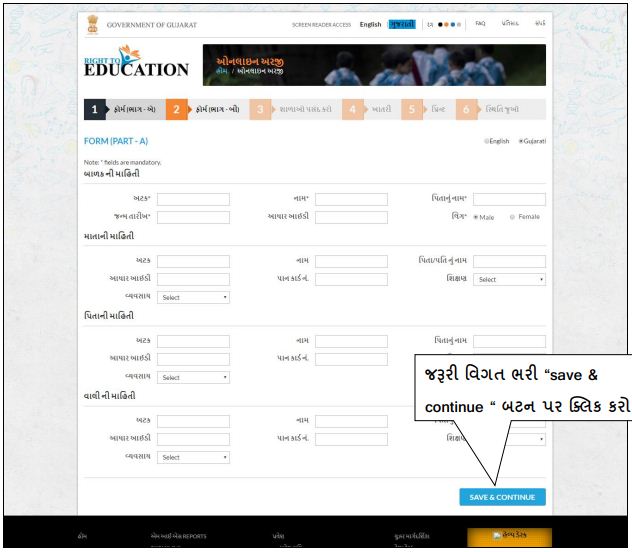Choose Male gender radio button
The height and width of the screenshot is (552, 632).
click(476, 217)
